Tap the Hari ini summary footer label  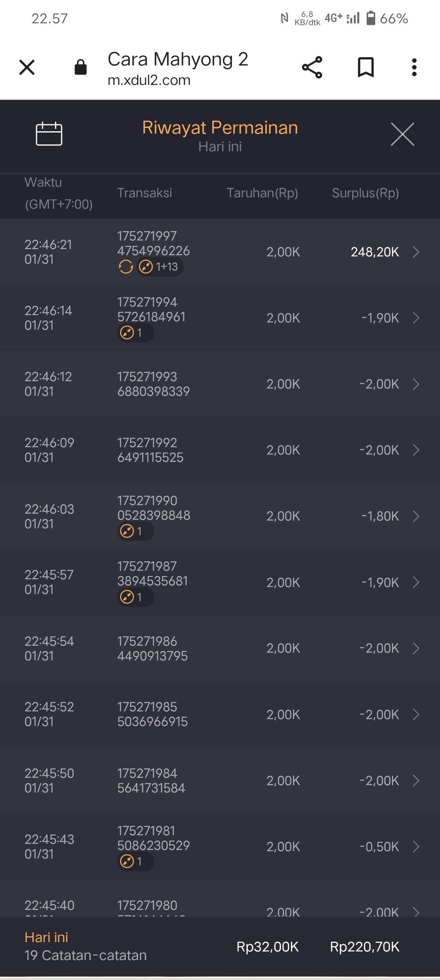(x=46, y=937)
